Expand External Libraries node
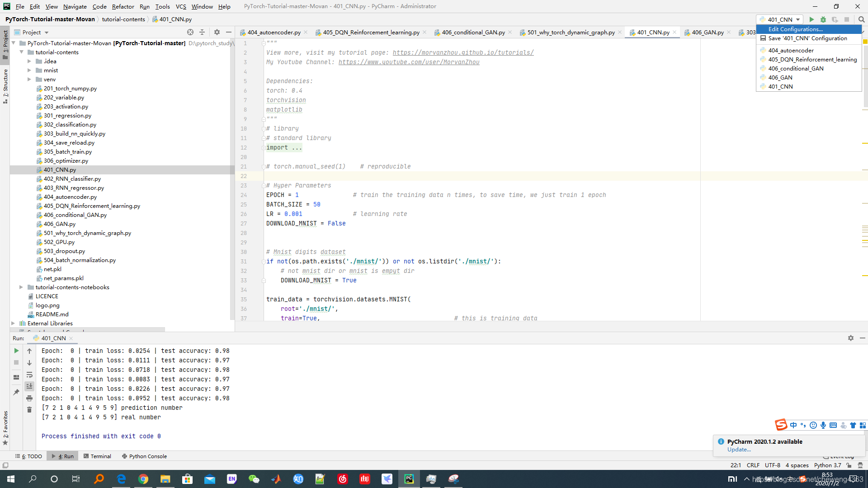Screen dimensions: 868x488 13,323
